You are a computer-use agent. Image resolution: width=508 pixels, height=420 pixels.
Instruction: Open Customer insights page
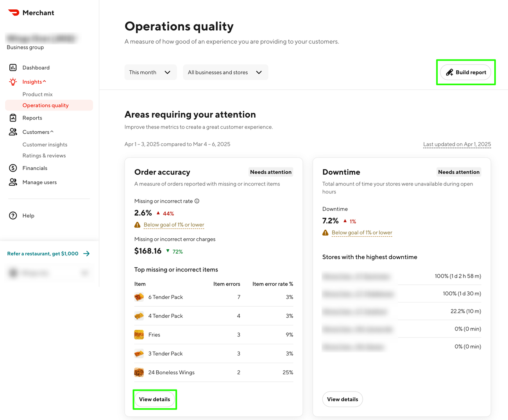tap(45, 145)
